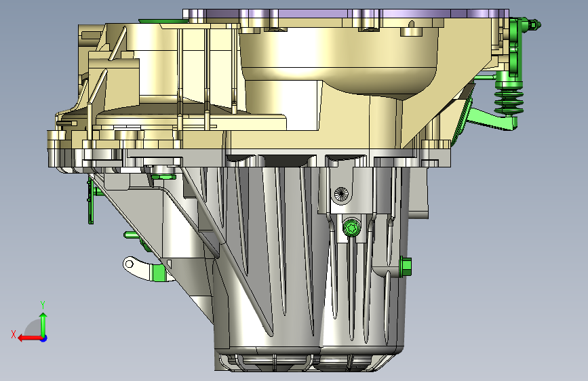588x381 pixels.
Task: Click the red X axis arrow of the triad
Action: (29, 338)
